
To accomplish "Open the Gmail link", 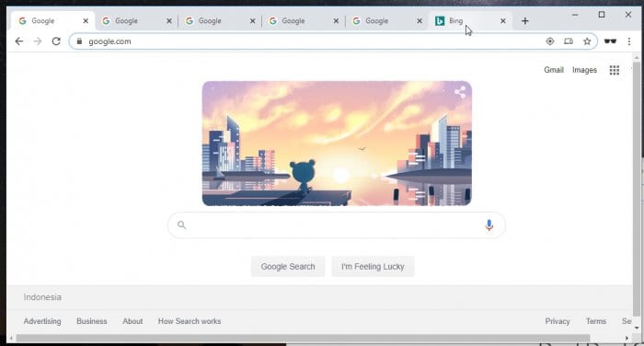I will click(x=554, y=70).
